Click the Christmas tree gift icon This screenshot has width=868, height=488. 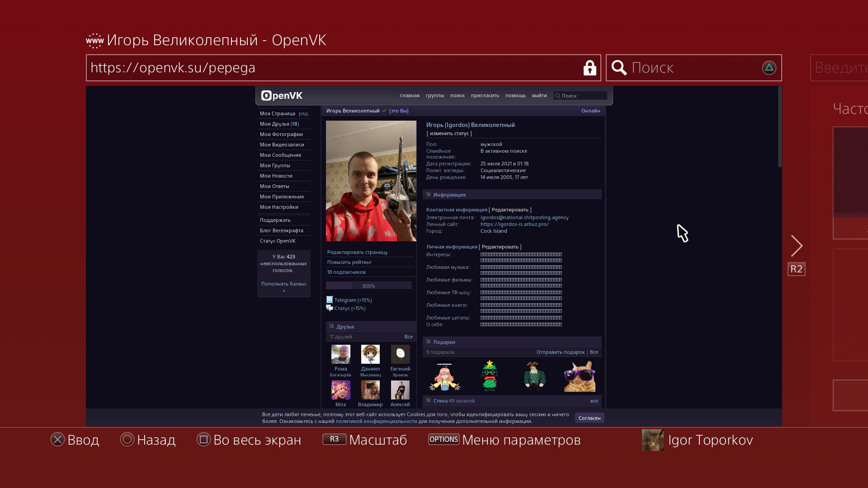(x=489, y=376)
